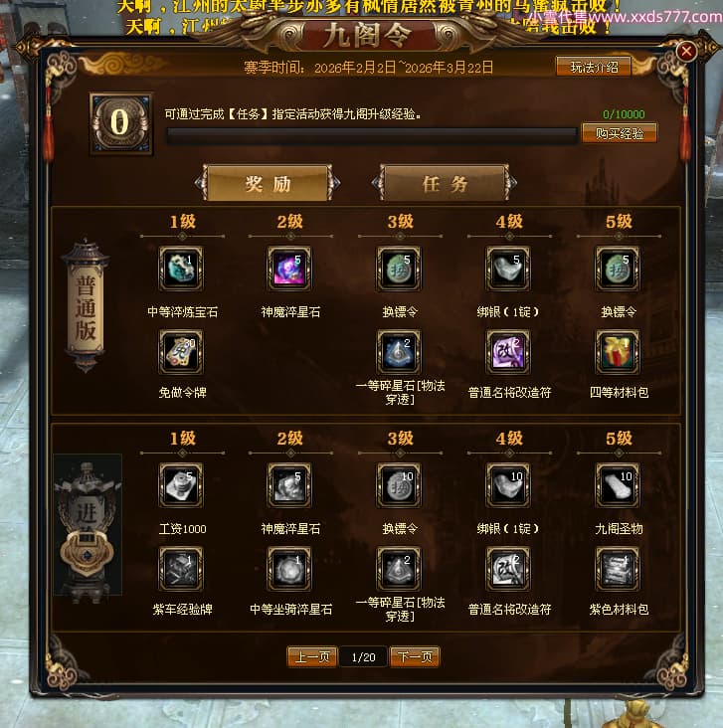Click the 进阶版 locked badge
Screen dimensions: 723x728
pos(88,525)
